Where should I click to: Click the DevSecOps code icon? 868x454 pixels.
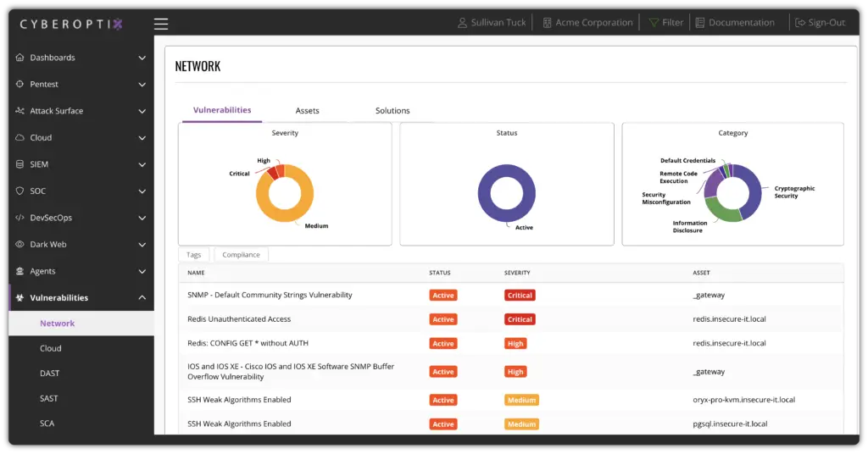coord(20,218)
